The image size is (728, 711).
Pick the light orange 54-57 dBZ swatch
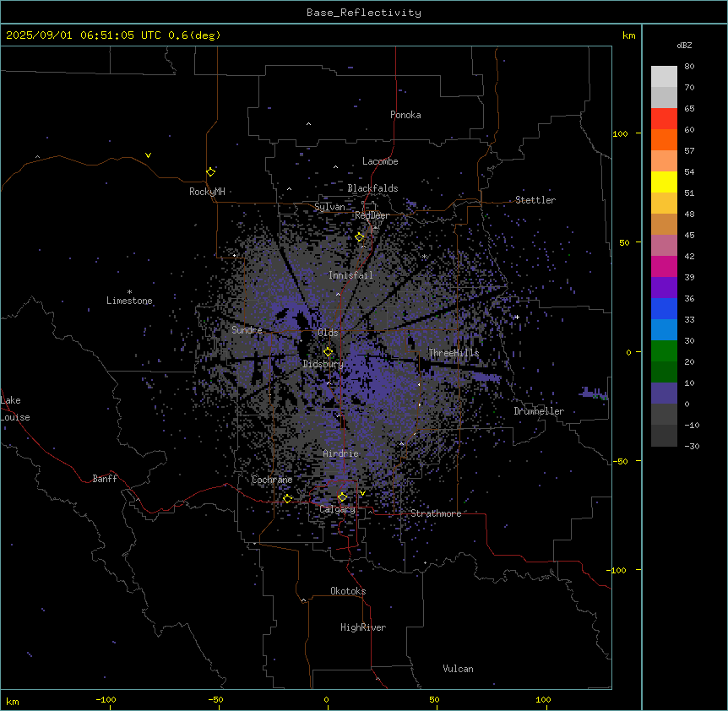click(664, 161)
